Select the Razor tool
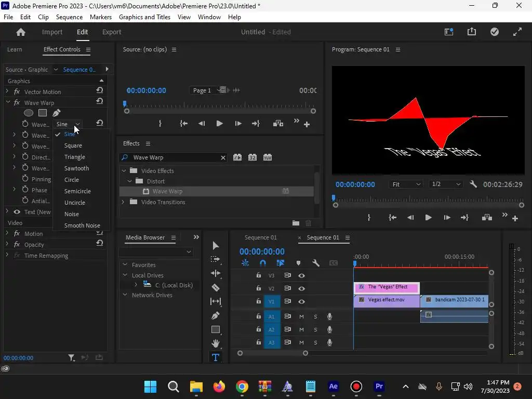 point(216,288)
